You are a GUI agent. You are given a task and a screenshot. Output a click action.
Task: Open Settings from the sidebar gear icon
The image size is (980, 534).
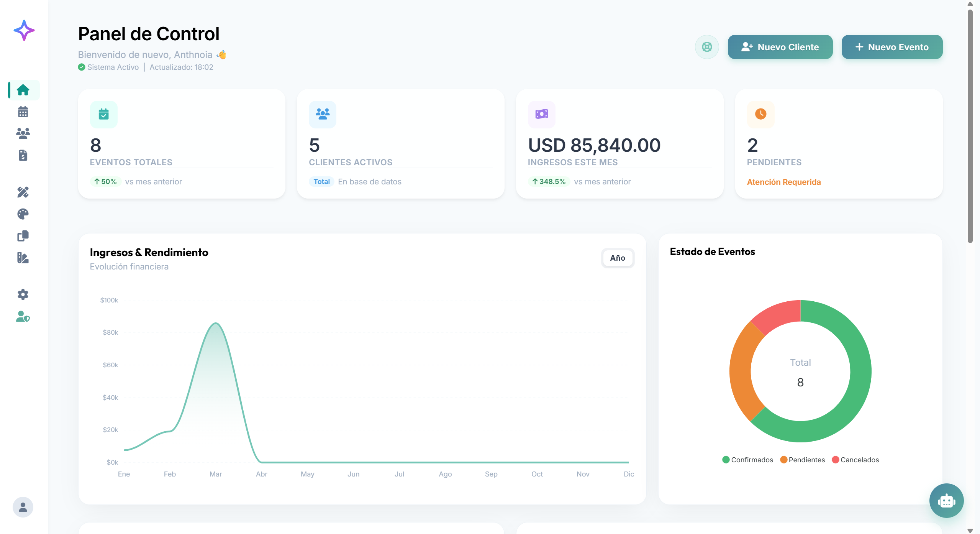(x=23, y=294)
